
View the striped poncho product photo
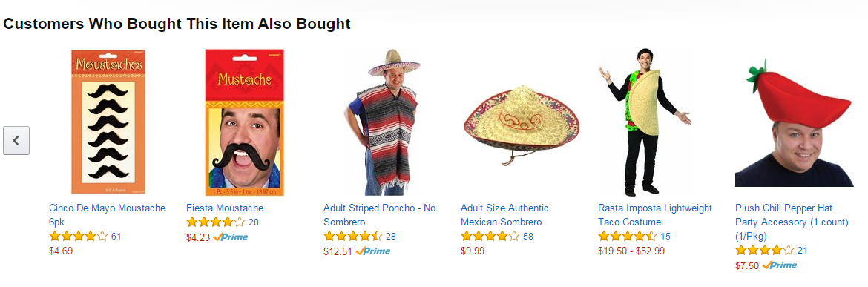382,122
